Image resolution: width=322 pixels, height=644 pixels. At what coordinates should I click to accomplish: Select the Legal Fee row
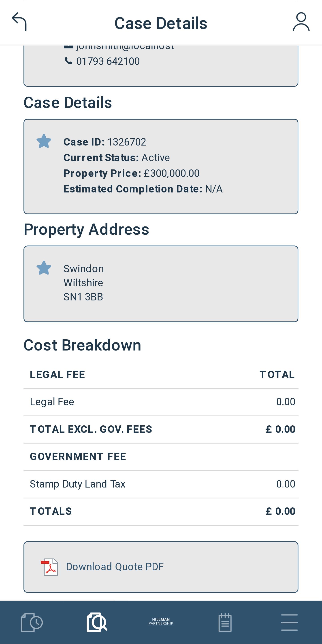click(x=161, y=402)
